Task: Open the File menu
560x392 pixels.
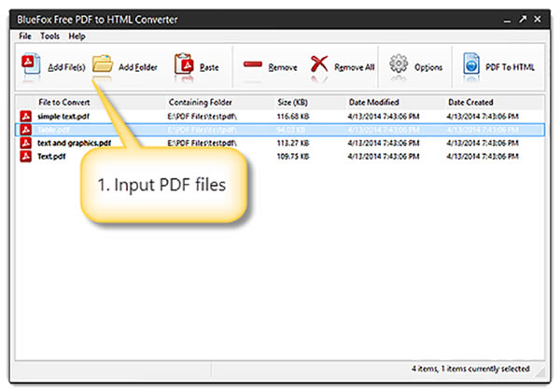Action: (x=23, y=36)
